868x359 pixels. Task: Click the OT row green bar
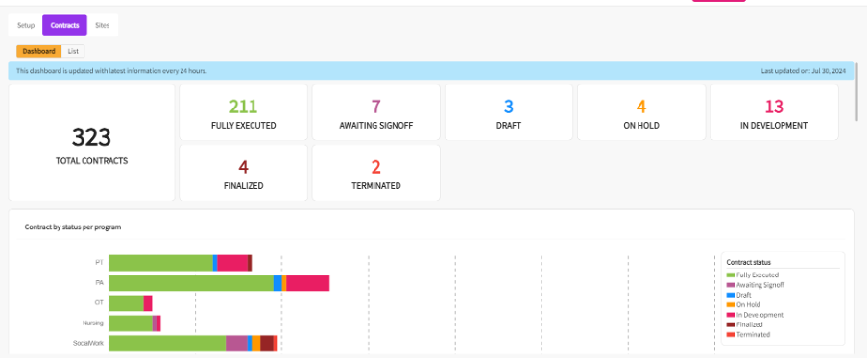coord(126,303)
